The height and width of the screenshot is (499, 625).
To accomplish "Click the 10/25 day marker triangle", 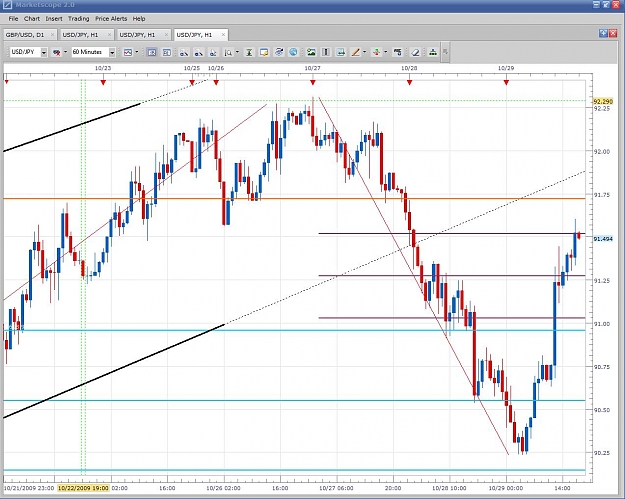I will click(192, 83).
